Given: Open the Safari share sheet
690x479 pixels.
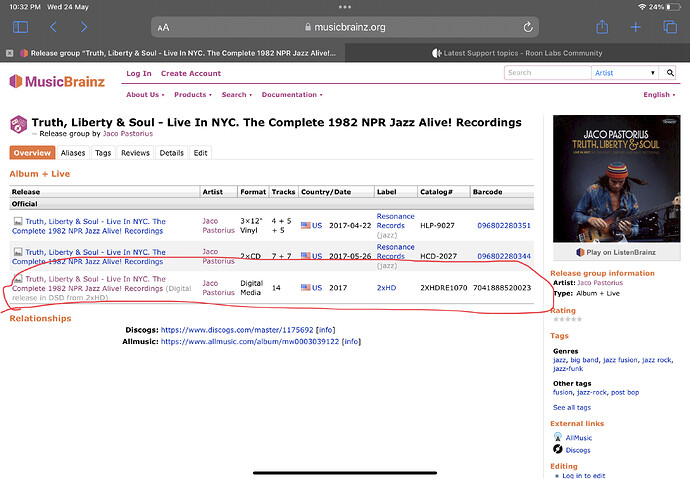Looking at the screenshot, I should 602,27.
